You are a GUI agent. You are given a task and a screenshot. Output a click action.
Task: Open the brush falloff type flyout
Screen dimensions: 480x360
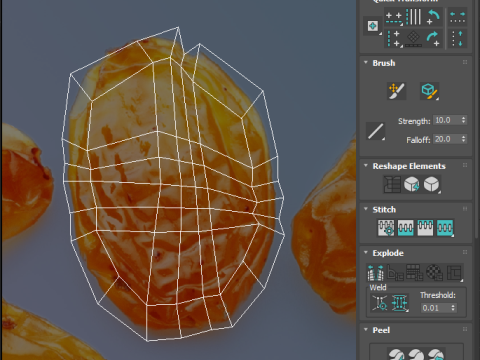coord(376,131)
